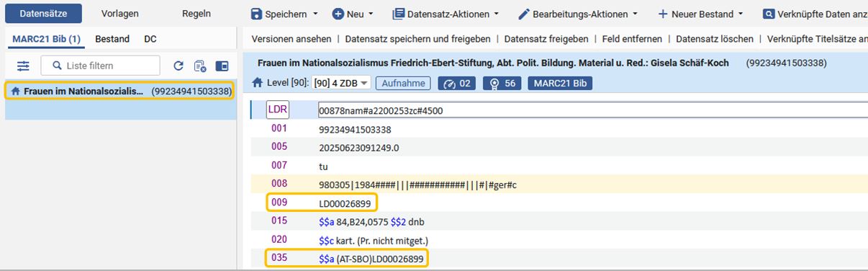Image resolution: width=868 pixels, height=271 pixels.
Task: Open the Level [90] 4 ZDB combo box
Action: click(340, 83)
